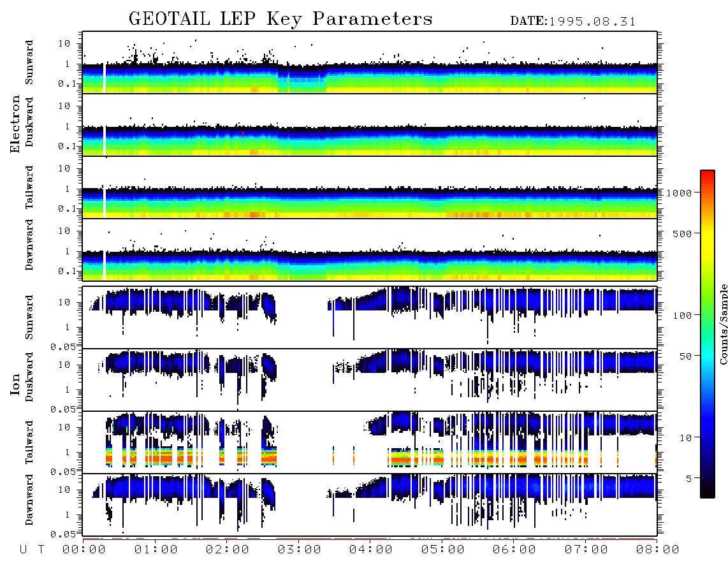The width and height of the screenshot is (728, 561).
Task: Select the Electron Tailward panel label
Action: point(29,187)
